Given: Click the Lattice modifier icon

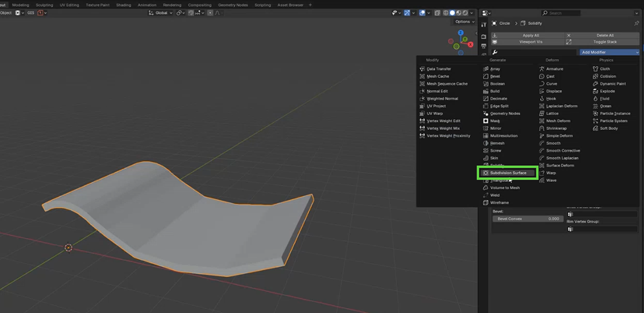Looking at the screenshot, I should pos(542,114).
